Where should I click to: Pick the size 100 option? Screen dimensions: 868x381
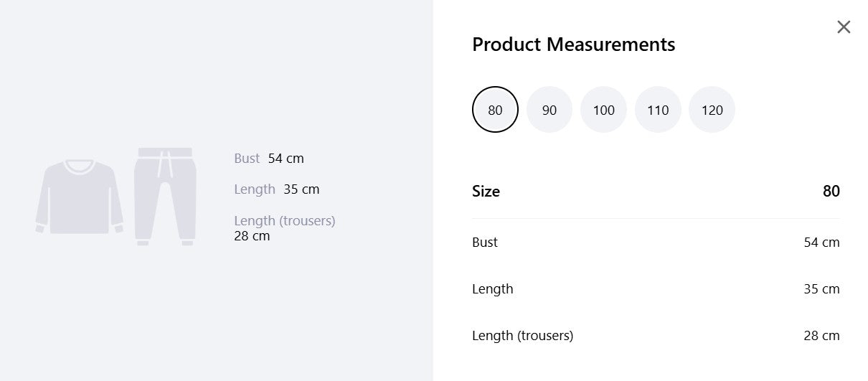tap(603, 110)
